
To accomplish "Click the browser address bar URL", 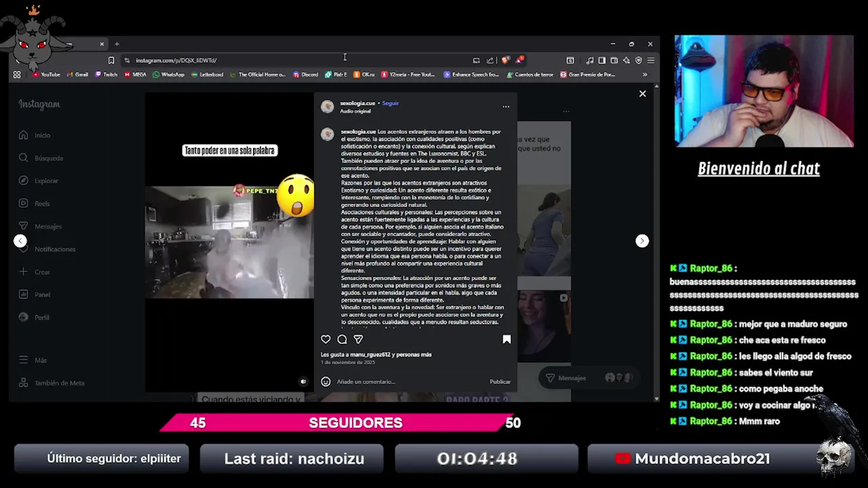I will coord(176,60).
